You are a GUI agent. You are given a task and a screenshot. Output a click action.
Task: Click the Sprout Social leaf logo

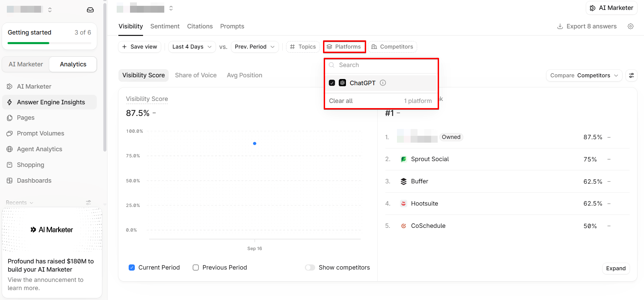click(403, 159)
